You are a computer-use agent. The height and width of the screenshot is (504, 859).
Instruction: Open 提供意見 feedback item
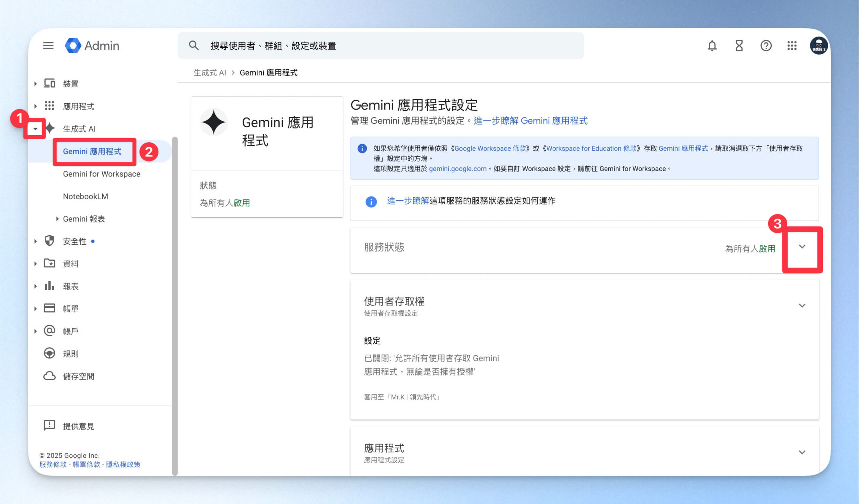coord(79,426)
